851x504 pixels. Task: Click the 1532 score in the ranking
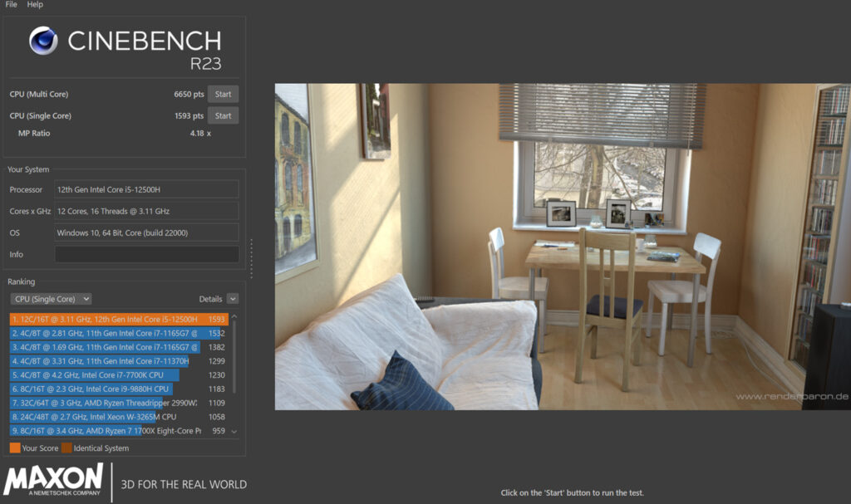pyautogui.click(x=217, y=333)
